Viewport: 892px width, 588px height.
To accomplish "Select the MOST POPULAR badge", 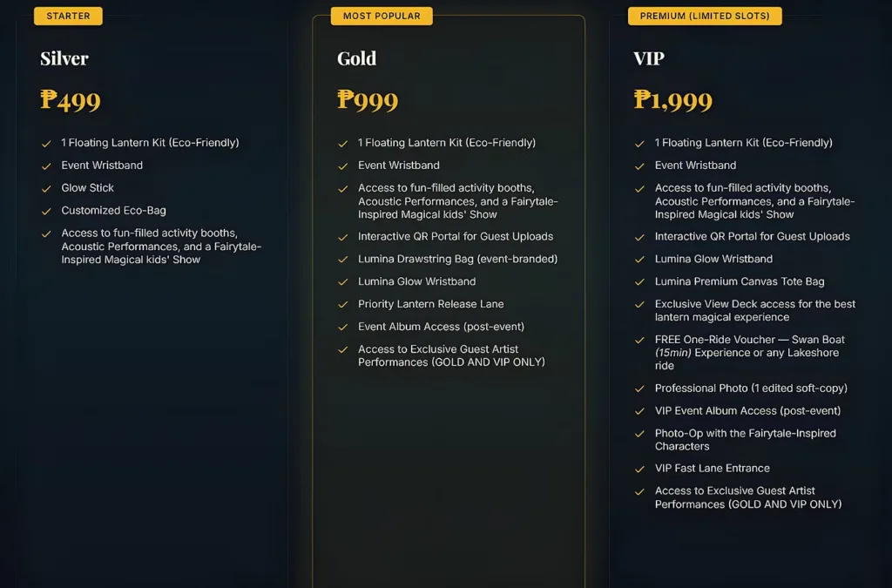I will pyautogui.click(x=382, y=16).
